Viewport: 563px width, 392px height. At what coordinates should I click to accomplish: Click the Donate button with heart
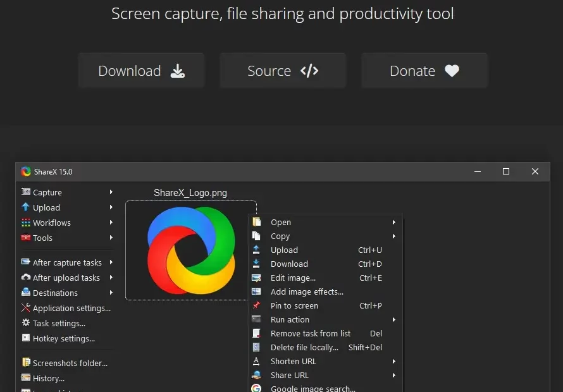(x=424, y=71)
